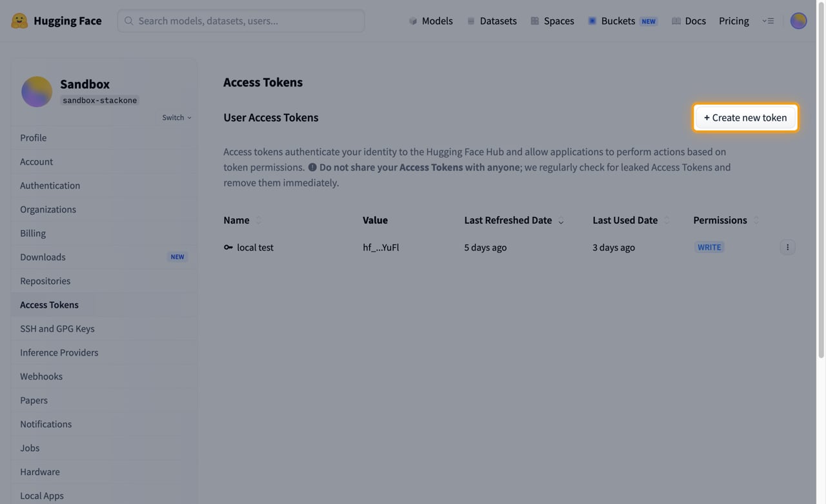The image size is (826, 504).
Task: Click the local test token name
Action: click(255, 247)
